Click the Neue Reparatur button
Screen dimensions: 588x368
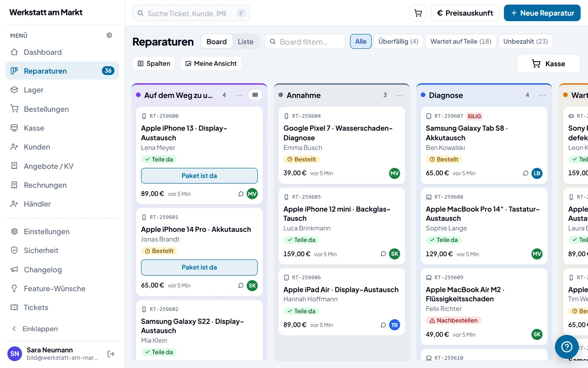pos(542,13)
